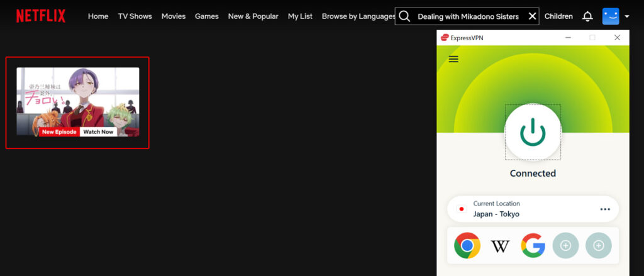
Task: Go to TV Shows
Action: pyautogui.click(x=135, y=16)
